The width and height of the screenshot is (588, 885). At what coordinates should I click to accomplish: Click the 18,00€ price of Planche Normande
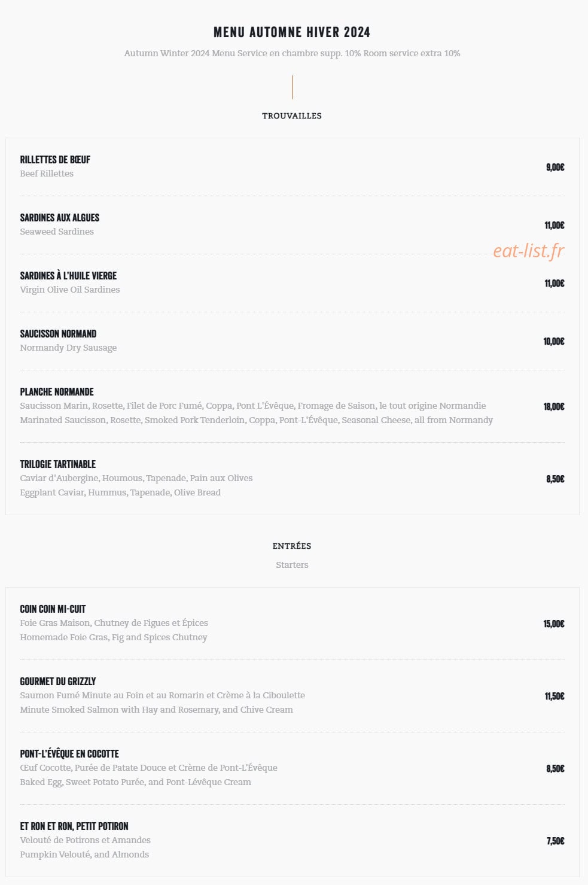pyautogui.click(x=554, y=406)
